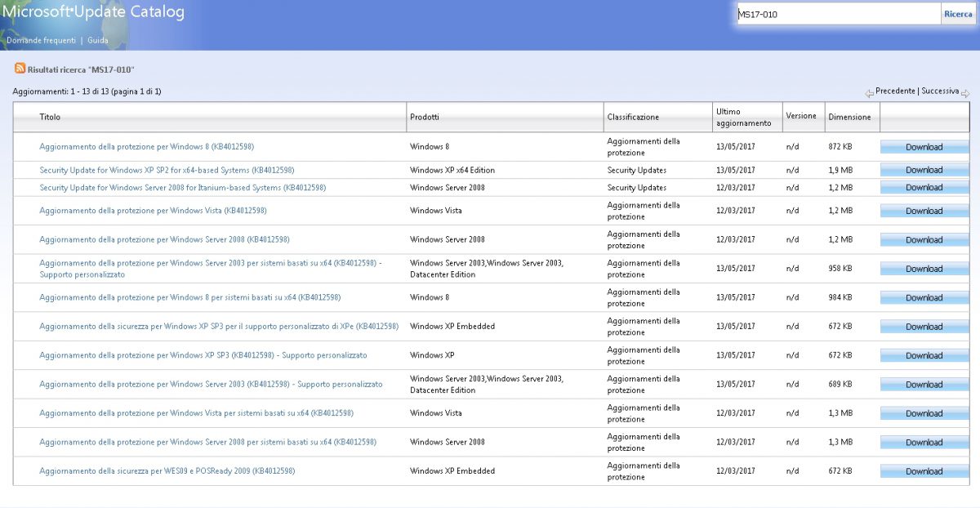Image resolution: width=980 pixels, height=508 pixels.
Task: Click the Ricerca search button
Action: coord(958,14)
